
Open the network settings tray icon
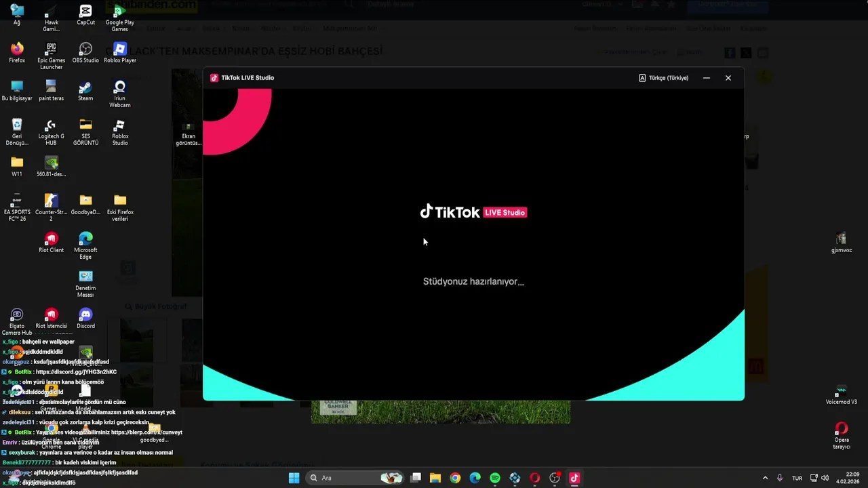[x=814, y=478]
